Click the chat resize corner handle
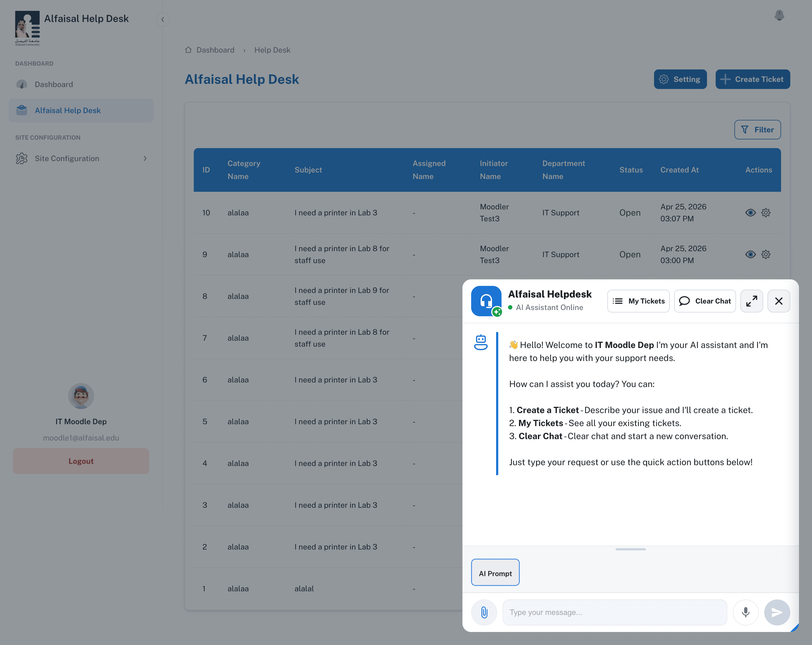Viewport: 812px width, 645px height. point(795,627)
